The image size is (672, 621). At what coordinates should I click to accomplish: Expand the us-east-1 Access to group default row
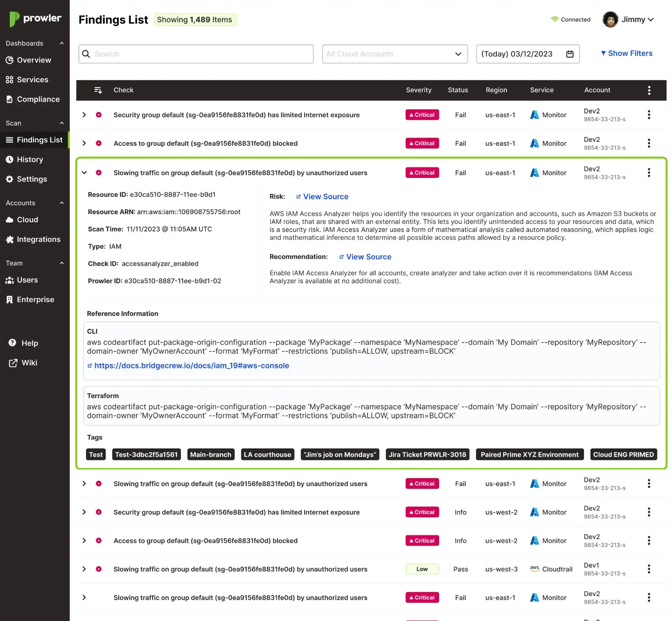point(84,143)
